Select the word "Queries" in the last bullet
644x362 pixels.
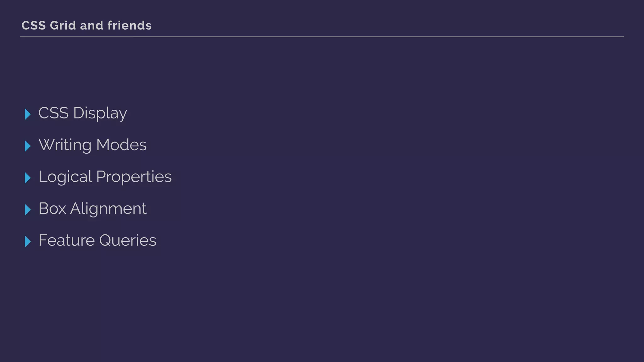[128, 241]
